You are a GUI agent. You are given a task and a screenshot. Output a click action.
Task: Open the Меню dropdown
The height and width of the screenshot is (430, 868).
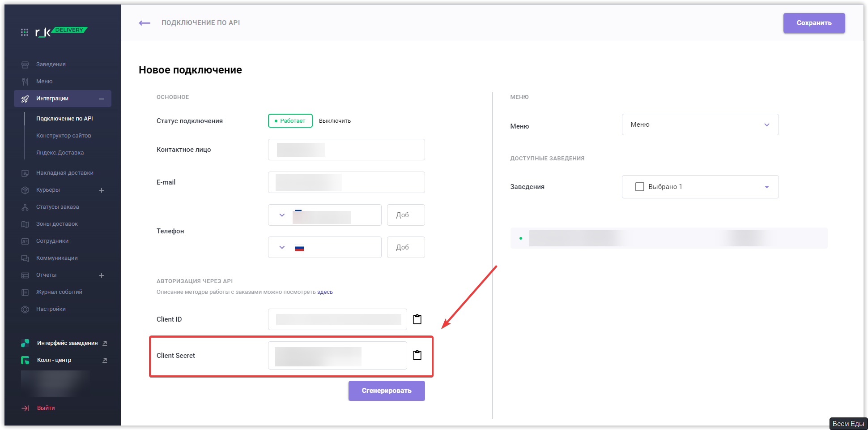(700, 125)
